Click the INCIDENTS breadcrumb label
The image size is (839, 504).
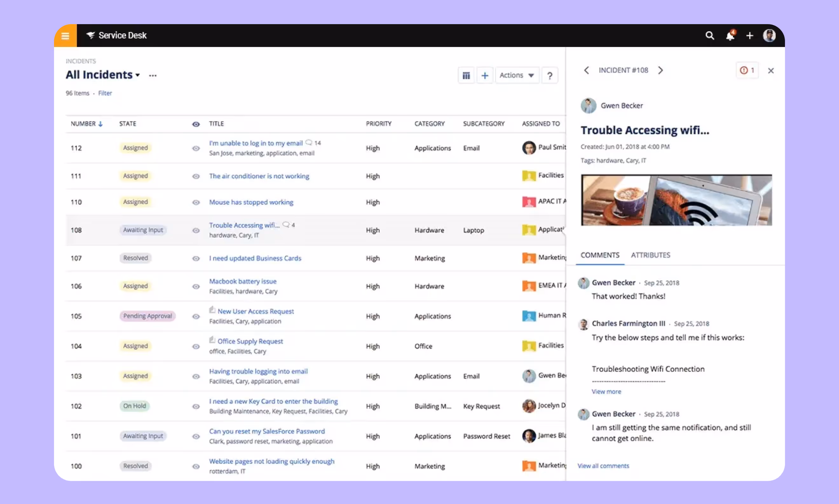(x=81, y=61)
